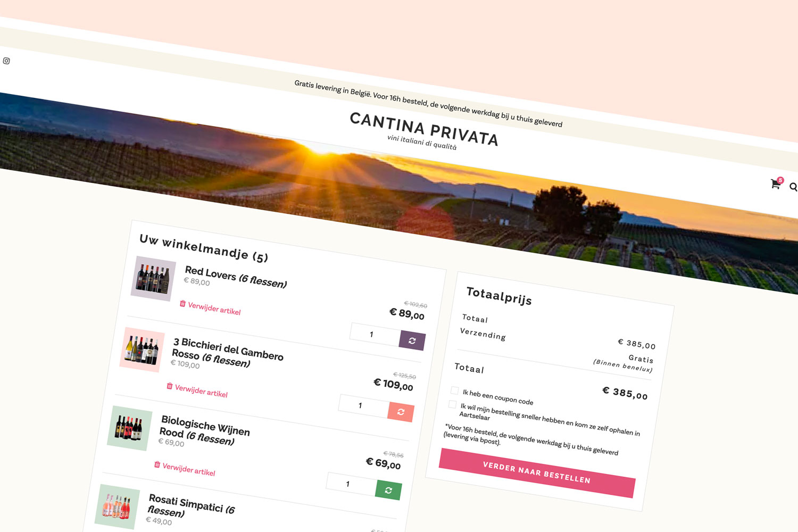Viewport: 798px width, 532px height.
Task: Click trash icon for Biologische Wijnen Rood
Action: pyautogui.click(x=157, y=464)
